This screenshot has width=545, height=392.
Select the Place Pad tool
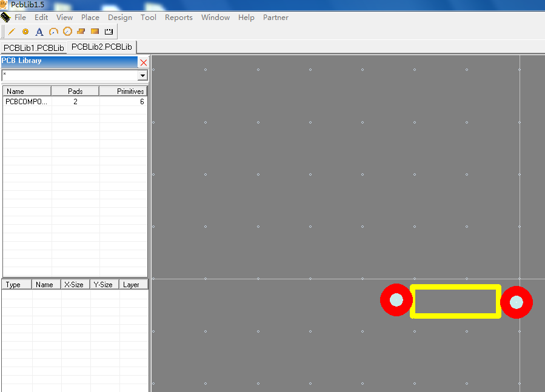pos(25,32)
